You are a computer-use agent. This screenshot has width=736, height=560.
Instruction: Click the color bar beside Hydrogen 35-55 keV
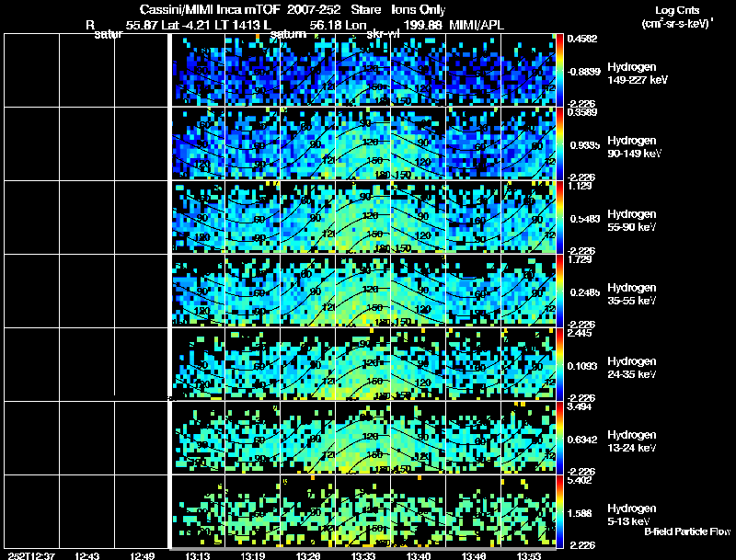(x=559, y=291)
